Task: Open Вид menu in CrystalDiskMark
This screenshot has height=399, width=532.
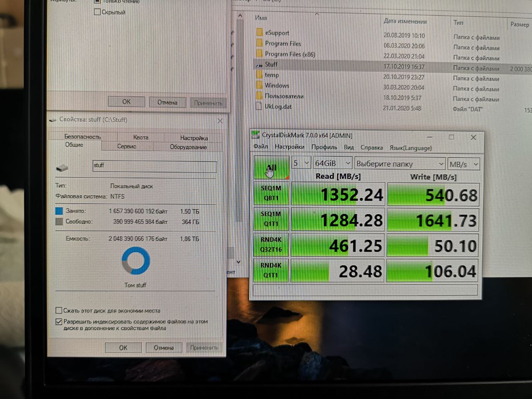Action: click(349, 147)
